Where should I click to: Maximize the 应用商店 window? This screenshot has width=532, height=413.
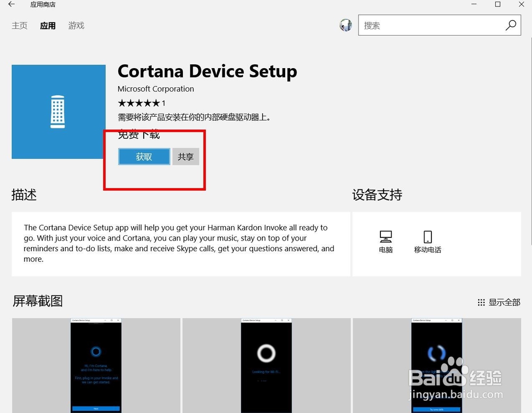(x=498, y=4)
